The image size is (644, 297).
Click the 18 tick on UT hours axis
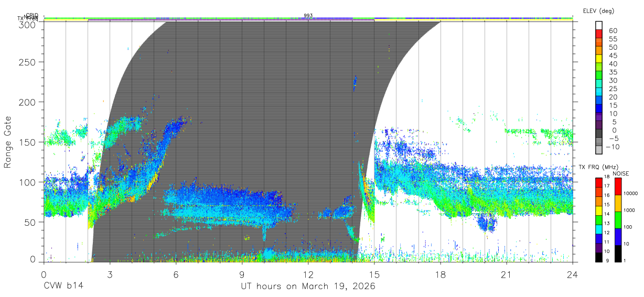(441, 274)
